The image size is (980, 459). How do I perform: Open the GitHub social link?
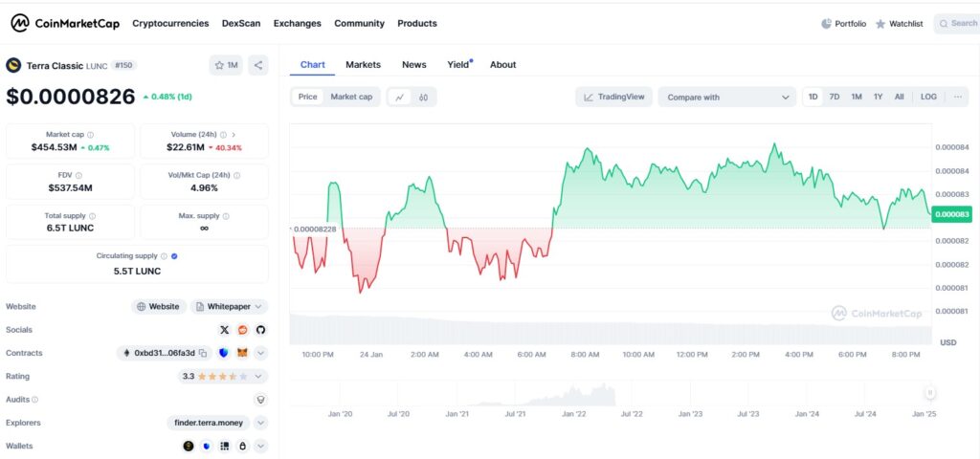pyautogui.click(x=260, y=330)
